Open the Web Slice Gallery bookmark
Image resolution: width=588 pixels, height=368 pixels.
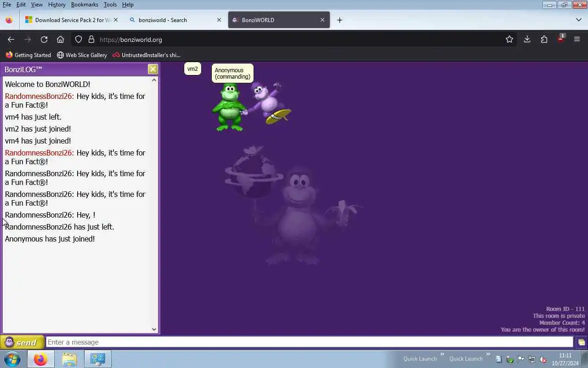click(82, 55)
